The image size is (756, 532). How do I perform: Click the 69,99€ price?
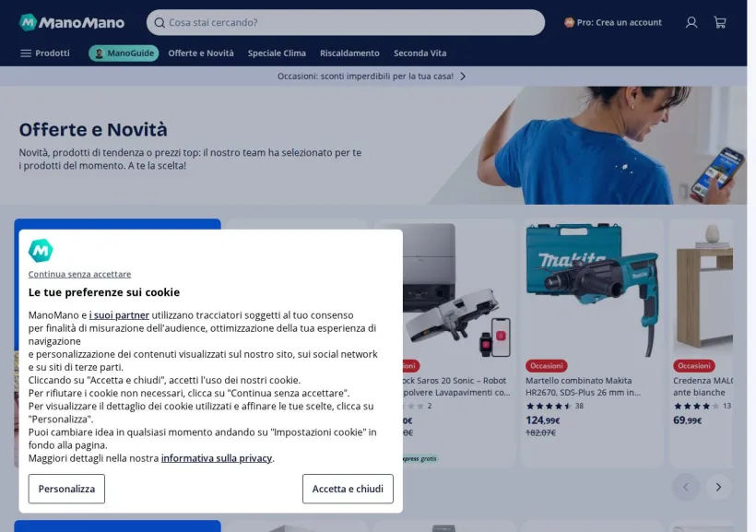(x=688, y=420)
